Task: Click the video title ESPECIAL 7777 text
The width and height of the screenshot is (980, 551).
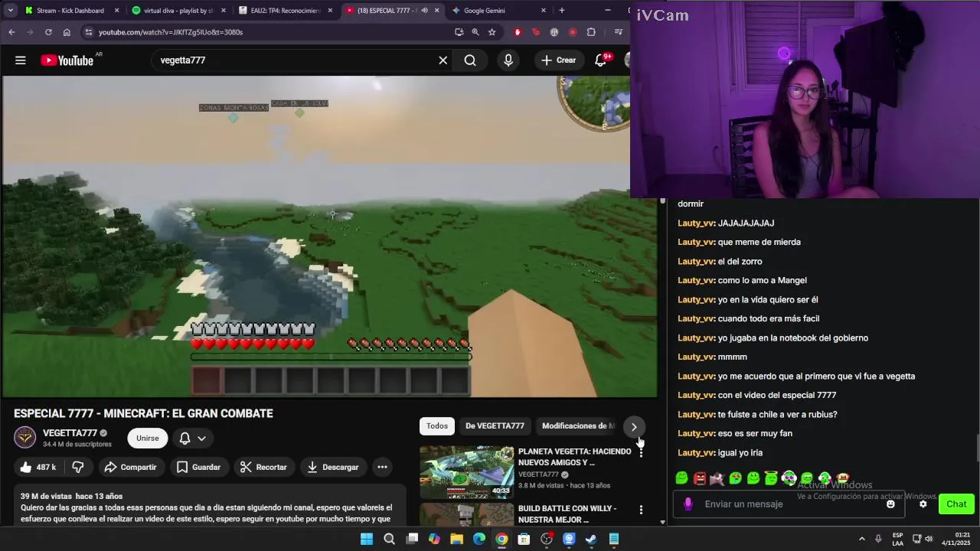Action: [x=143, y=413]
